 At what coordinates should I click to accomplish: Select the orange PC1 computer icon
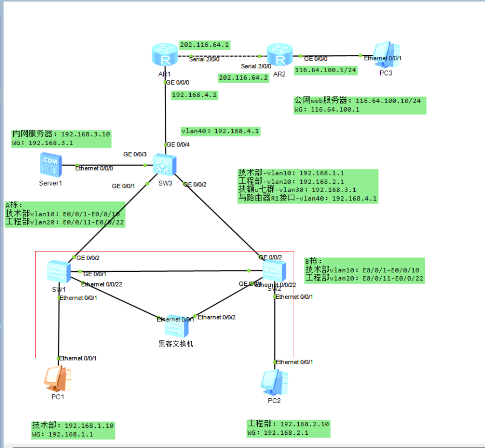58,379
